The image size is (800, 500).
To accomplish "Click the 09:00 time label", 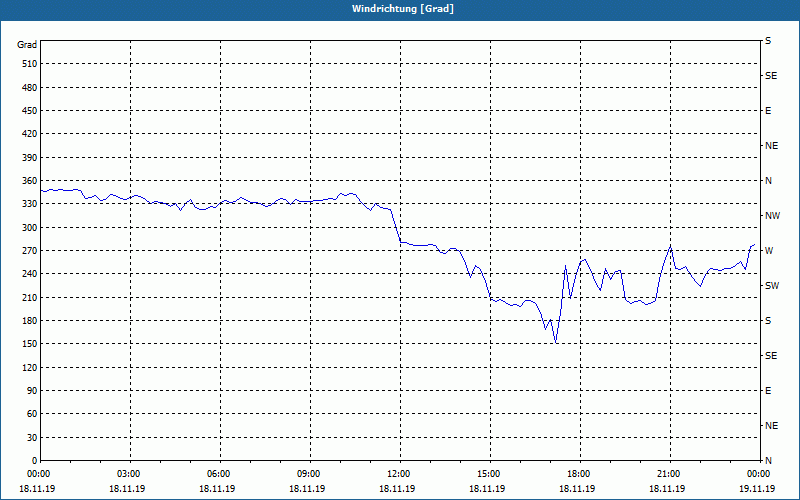I will [x=308, y=474].
